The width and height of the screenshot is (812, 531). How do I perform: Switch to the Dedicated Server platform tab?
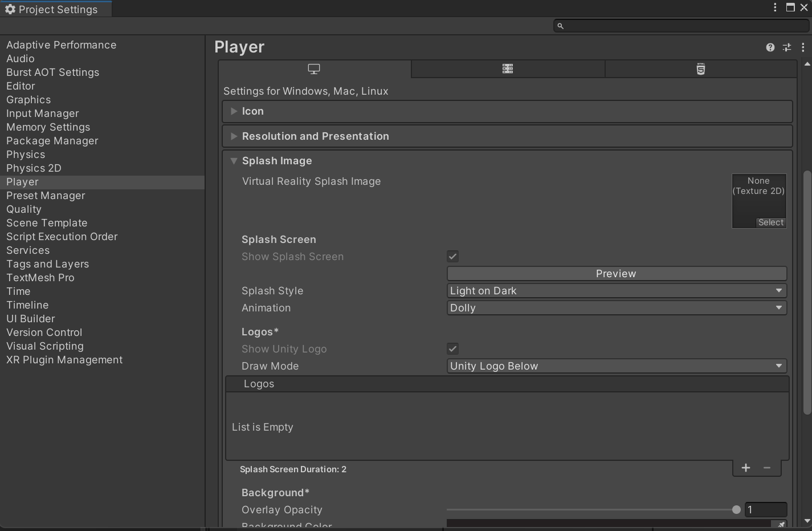[508, 69]
